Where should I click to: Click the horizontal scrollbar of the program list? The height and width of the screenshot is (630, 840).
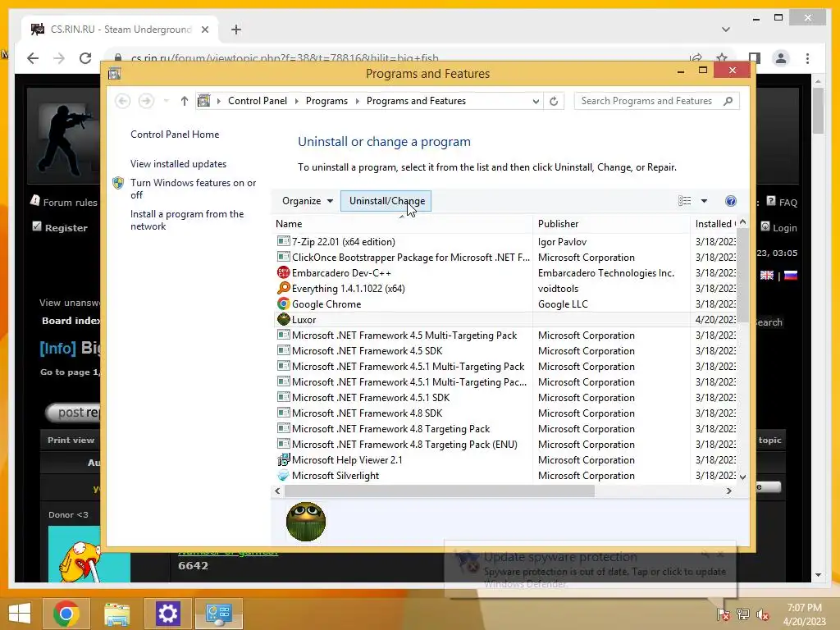(440, 491)
